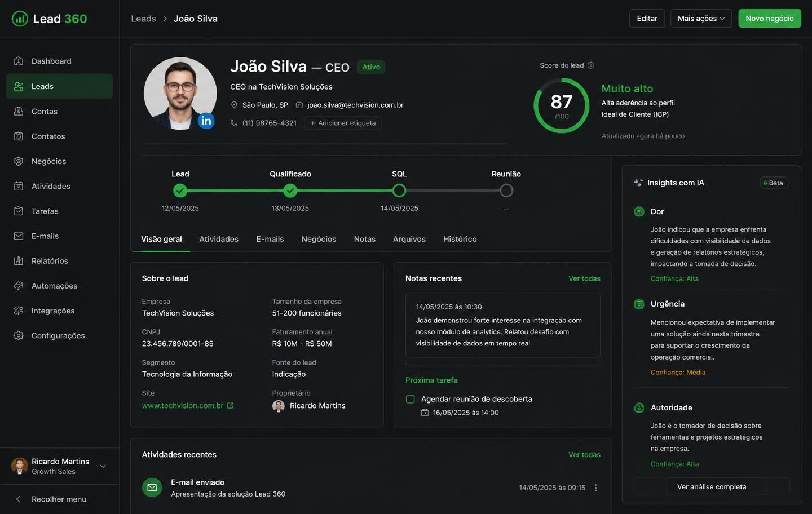Click the note dated 14/05/2025 às 10:30
The width and height of the screenshot is (812, 514).
click(503, 325)
